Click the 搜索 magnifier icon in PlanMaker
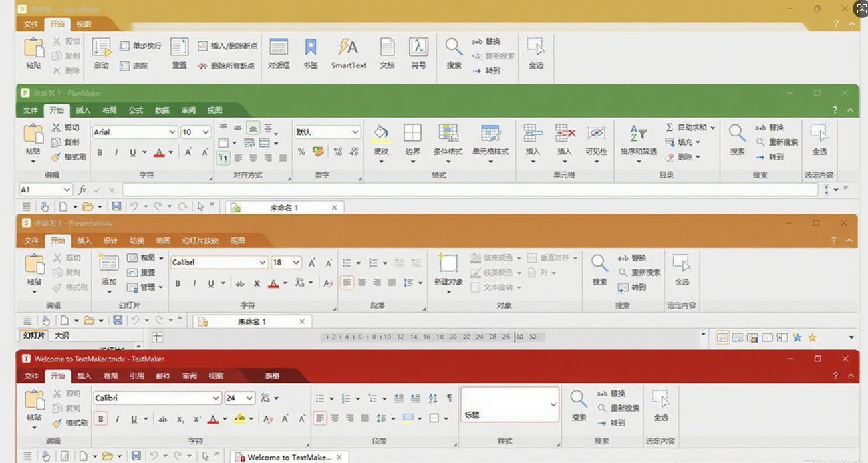 (737, 132)
